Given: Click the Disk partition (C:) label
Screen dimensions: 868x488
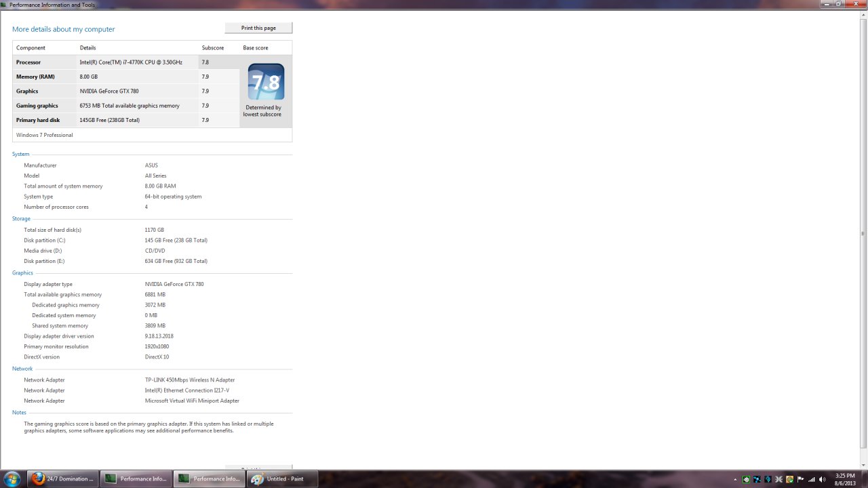Looking at the screenshot, I should coord(45,240).
